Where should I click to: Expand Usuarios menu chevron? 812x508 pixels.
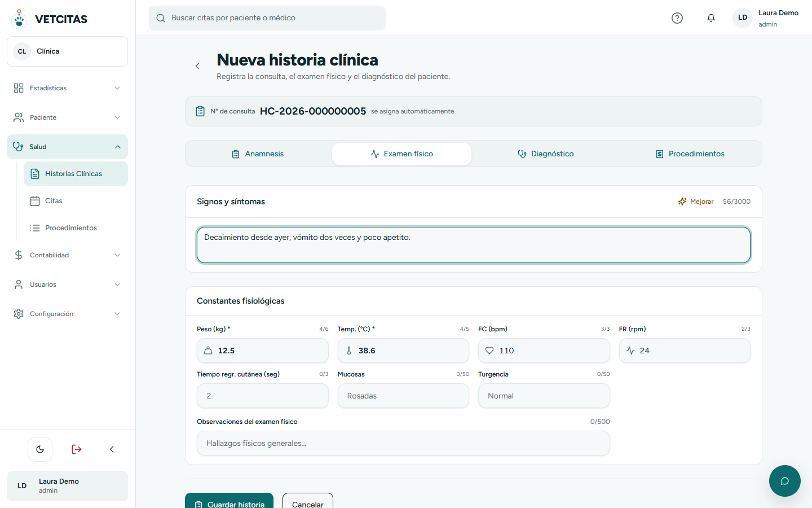pos(117,284)
